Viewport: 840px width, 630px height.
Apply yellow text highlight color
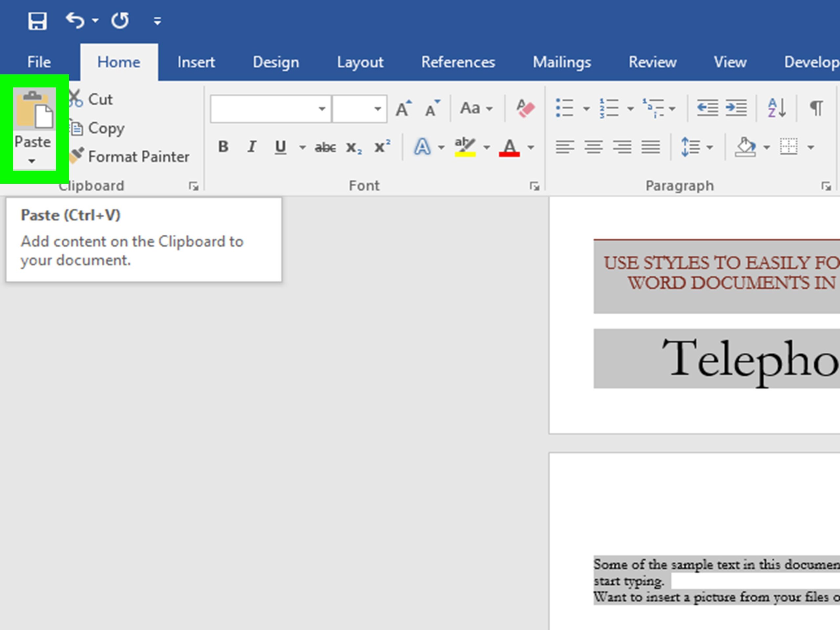tap(465, 147)
